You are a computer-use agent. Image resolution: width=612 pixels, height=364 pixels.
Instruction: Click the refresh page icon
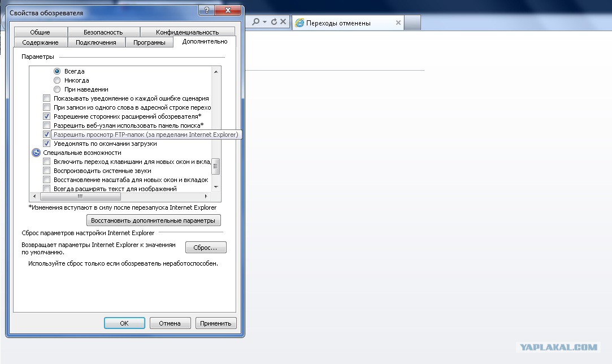(274, 22)
